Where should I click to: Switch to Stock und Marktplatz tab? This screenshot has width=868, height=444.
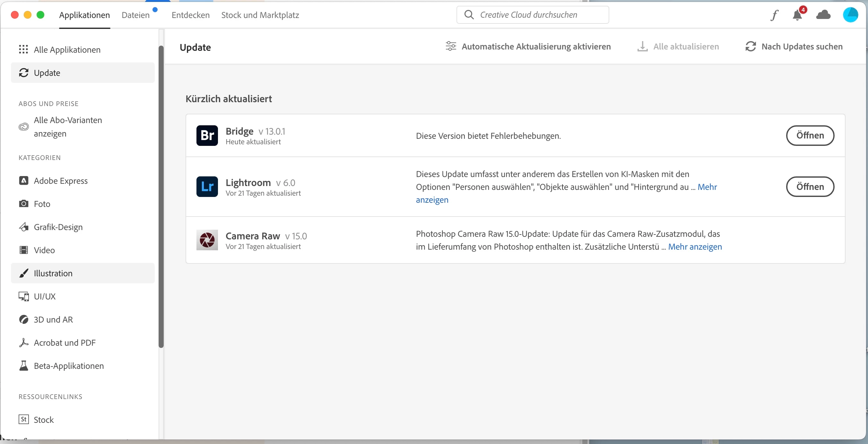(x=260, y=15)
